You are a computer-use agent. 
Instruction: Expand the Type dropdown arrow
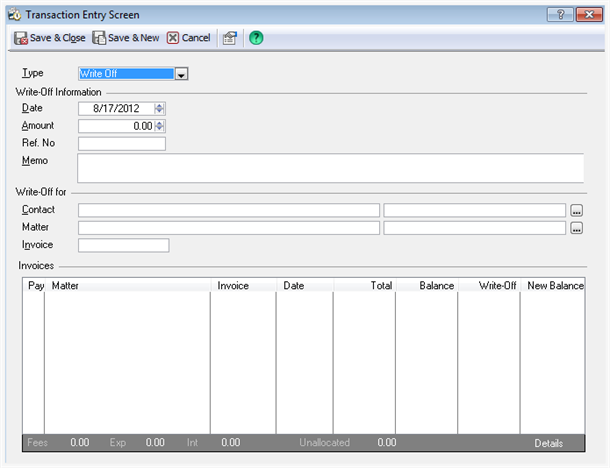click(x=182, y=73)
